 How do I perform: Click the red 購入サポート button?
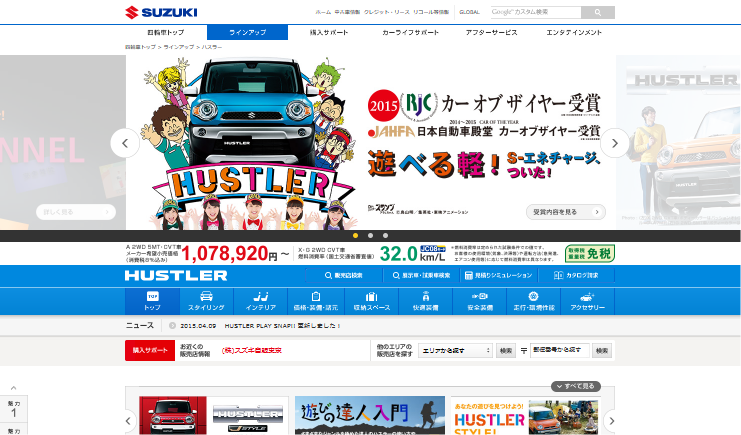point(150,350)
